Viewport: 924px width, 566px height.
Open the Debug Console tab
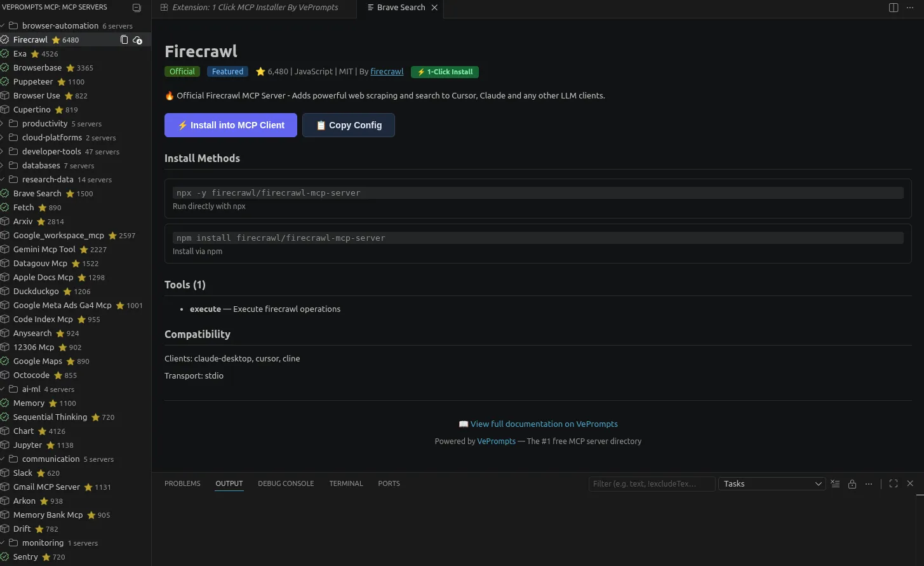286,484
